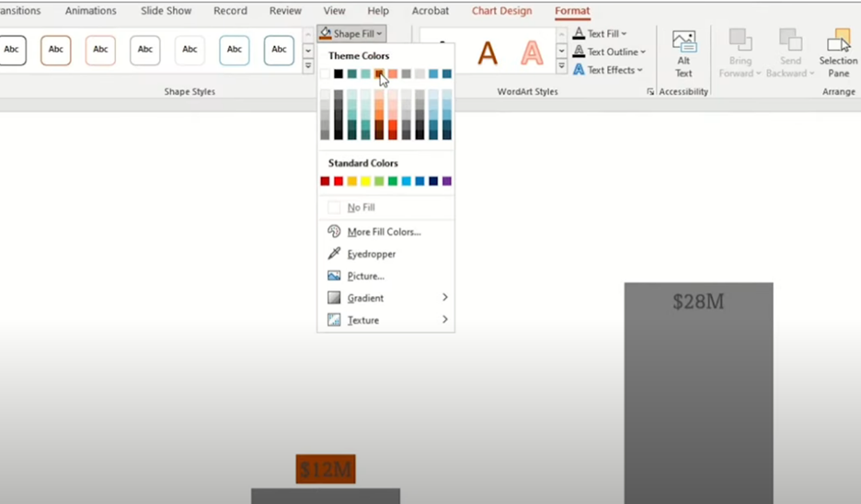This screenshot has width=861, height=504.
Task: Click More Fill Colors option
Action: pyautogui.click(x=384, y=232)
